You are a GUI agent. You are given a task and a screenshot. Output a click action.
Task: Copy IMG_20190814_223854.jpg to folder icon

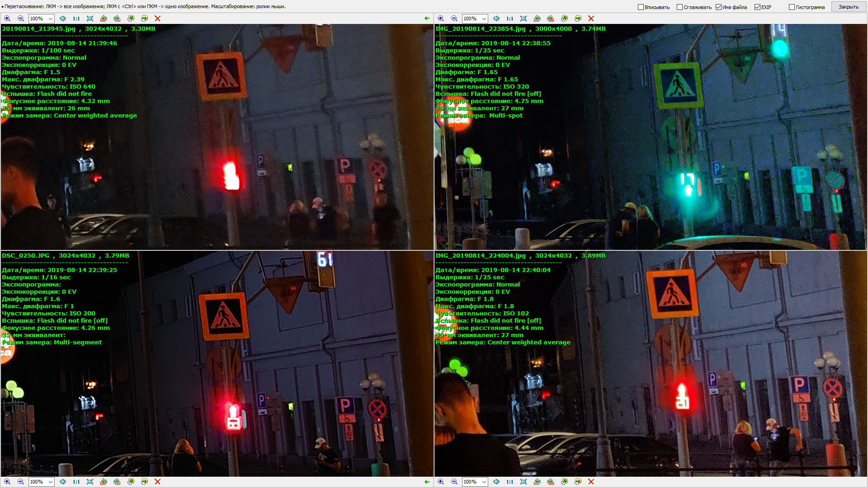tap(564, 19)
